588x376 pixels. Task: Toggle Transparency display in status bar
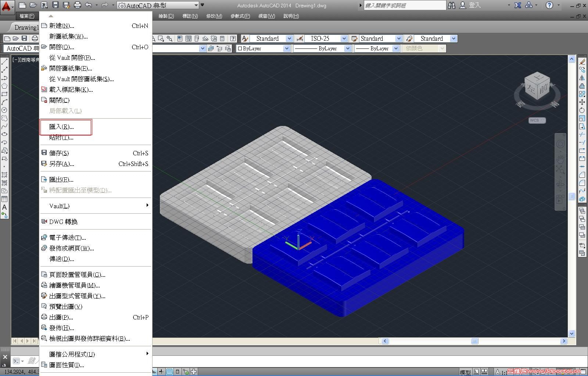point(170,372)
